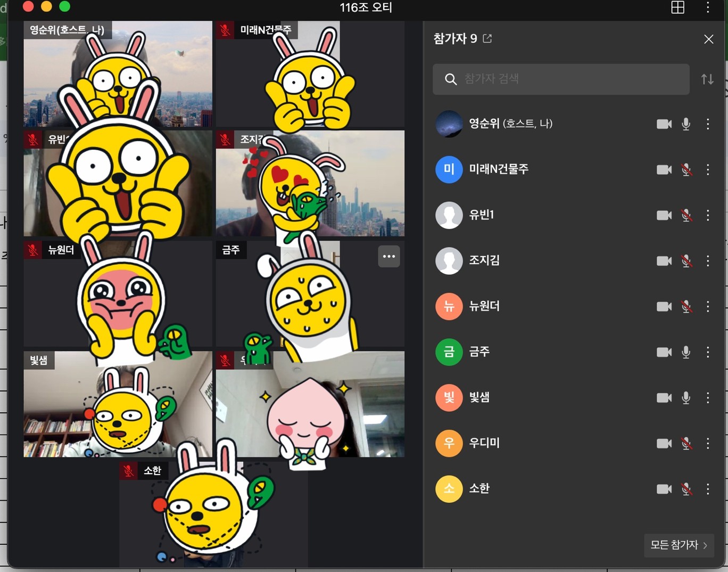Image resolution: width=728 pixels, height=572 pixels.
Task: Toggle camera for 조지김
Action: click(664, 261)
